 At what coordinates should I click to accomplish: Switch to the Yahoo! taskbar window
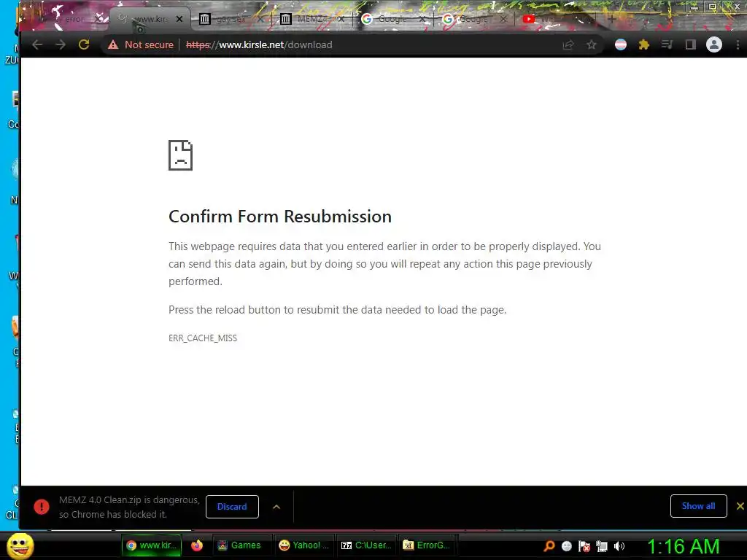point(304,545)
